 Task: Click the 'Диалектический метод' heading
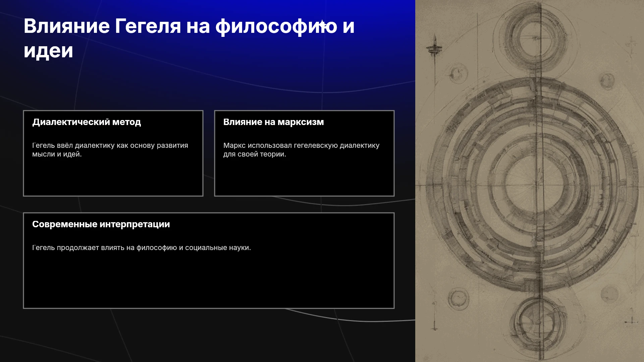click(x=87, y=122)
